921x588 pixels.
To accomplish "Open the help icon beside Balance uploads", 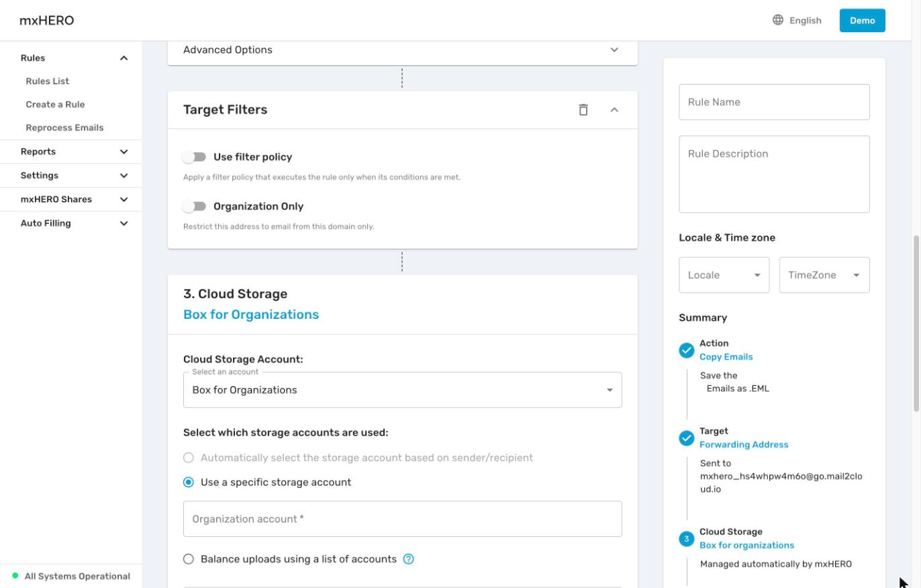I will pyautogui.click(x=408, y=559).
